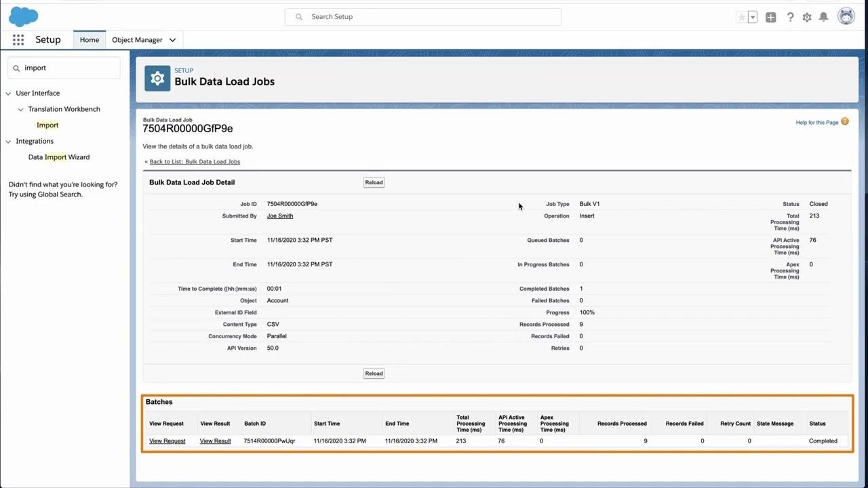Image resolution: width=868 pixels, height=488 pixels.
Task: Click the Bulk Data Load Jobs gear icon
Action: pos(157,79)
